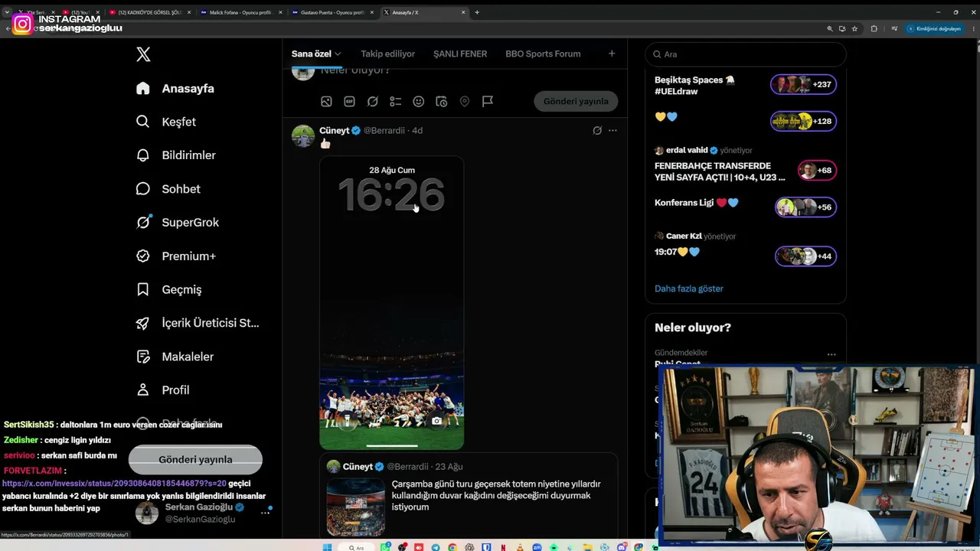Click the location pin icon in composer

click(465, 101)
